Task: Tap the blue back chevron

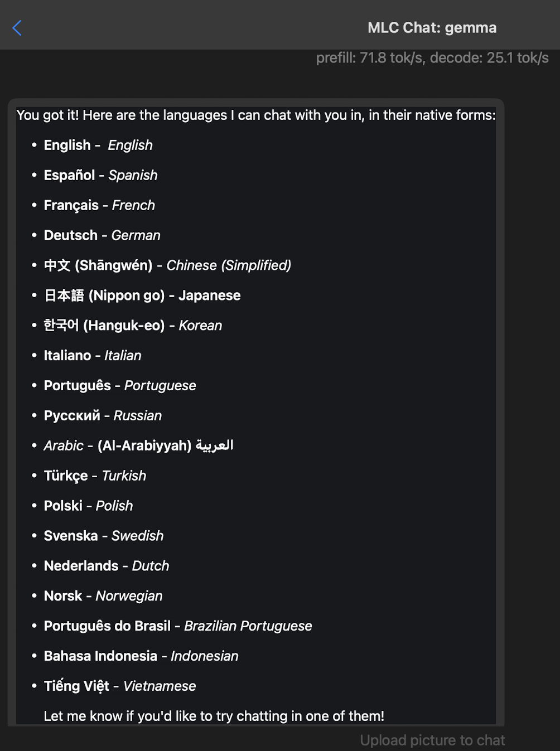Action: [17, 28]
